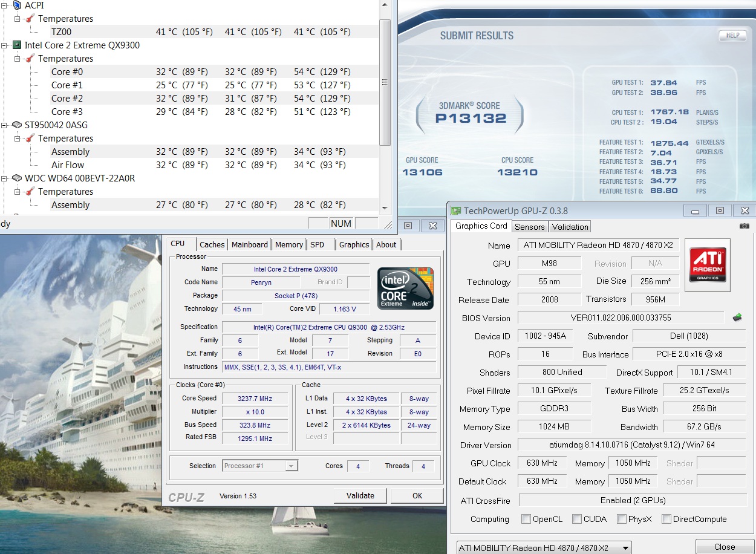Image resolution: width=756 pixels, height=554 pixels.
Task: Collapse the Intel Core 2 Extreme QX9300 tree node
Action: [5, 45]
